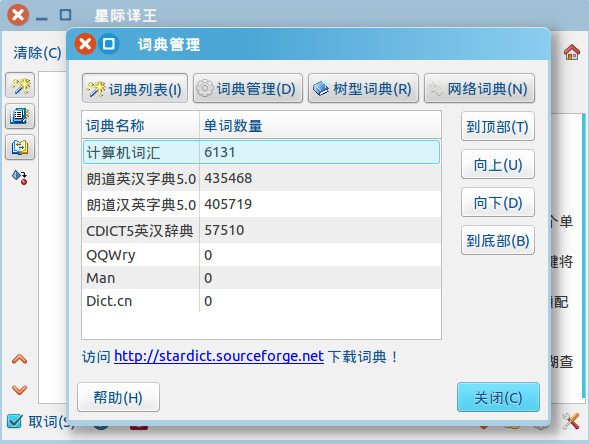
Task: Select the 朗道英汉字典5.0 dictionary row
Action: point(261,178)
